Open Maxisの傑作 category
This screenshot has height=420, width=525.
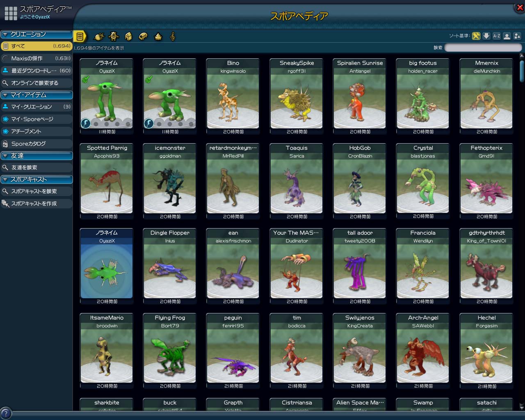coord(37,58)
